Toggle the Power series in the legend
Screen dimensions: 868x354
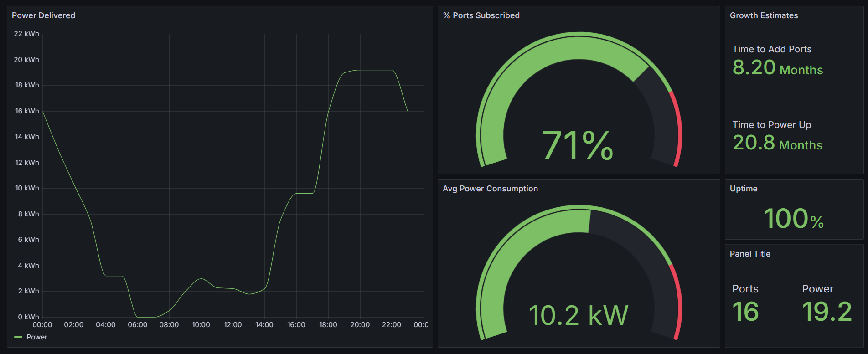(37, 337)
